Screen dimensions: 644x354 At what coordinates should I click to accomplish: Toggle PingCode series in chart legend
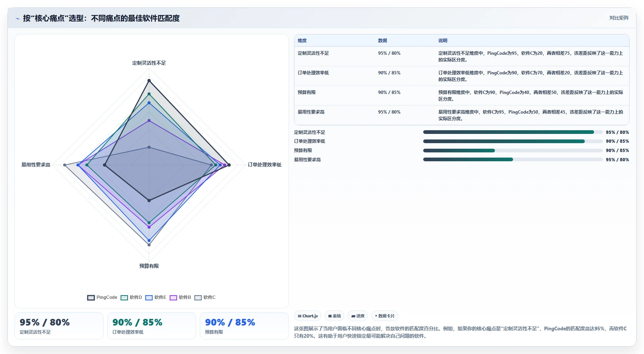click(x=102, y=297)
